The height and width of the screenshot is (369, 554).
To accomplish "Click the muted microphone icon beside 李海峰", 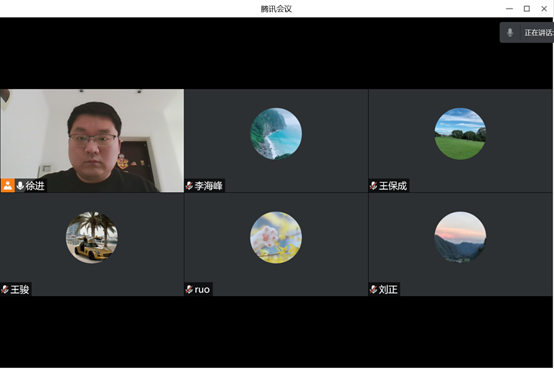I will pyautogui.click(x=189, y=186).
